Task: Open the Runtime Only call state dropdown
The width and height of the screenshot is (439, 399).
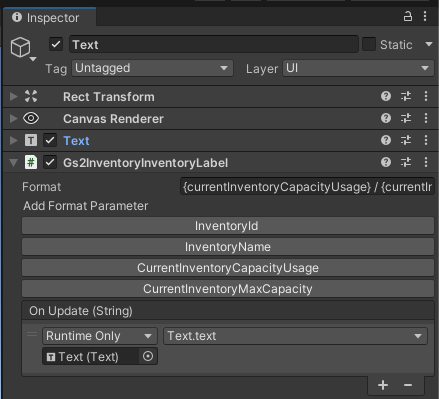Action: pos(99,336)
